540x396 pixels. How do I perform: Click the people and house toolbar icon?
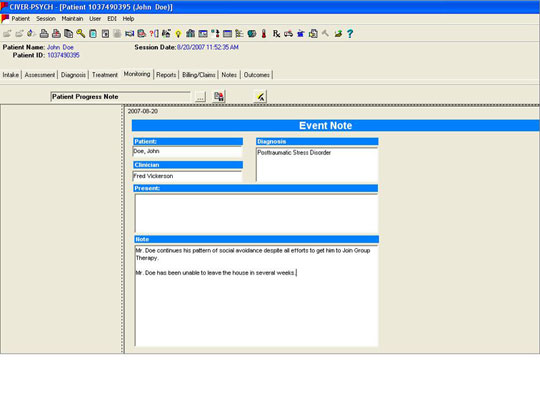[x=166, y=33]
